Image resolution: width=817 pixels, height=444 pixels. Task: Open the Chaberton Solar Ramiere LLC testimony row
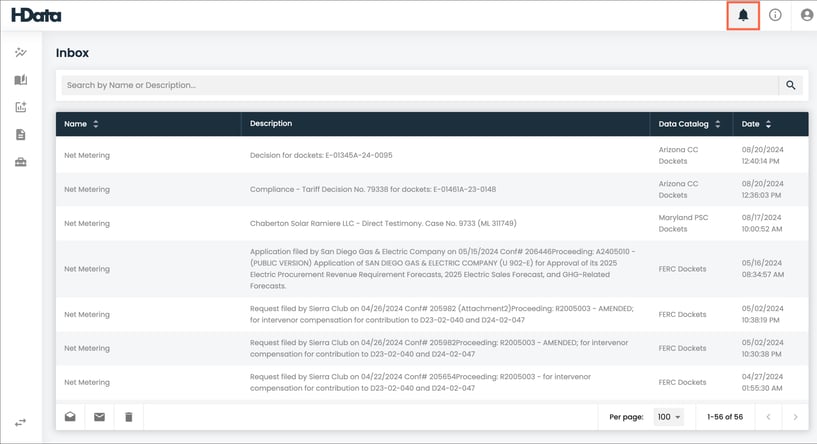click(432, 223)
